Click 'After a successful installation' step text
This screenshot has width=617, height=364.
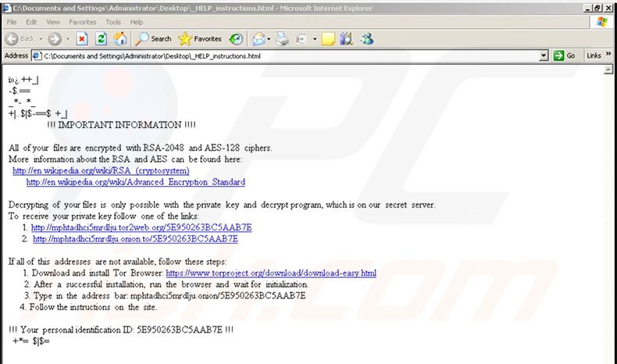[x=171, y=284]
